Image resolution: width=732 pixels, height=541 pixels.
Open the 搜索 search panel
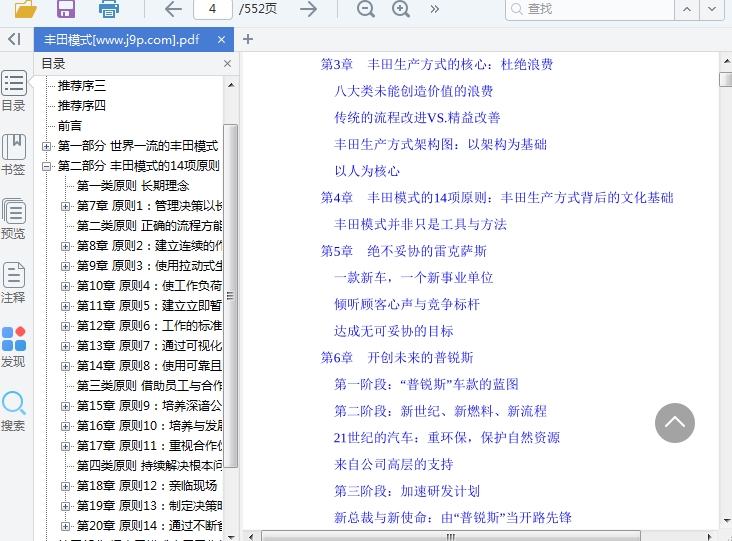click(x=14, y=411)
